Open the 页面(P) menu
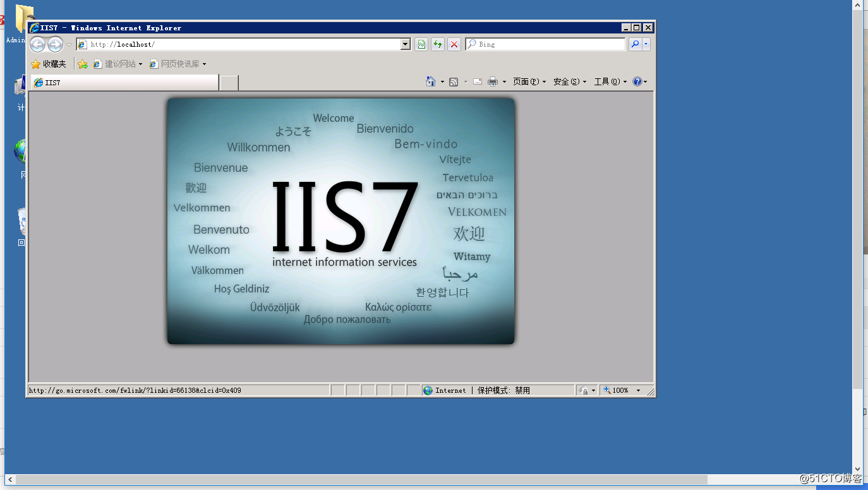Image resolution: width=868 pixels, height=490 pixels. coord(529,81)
